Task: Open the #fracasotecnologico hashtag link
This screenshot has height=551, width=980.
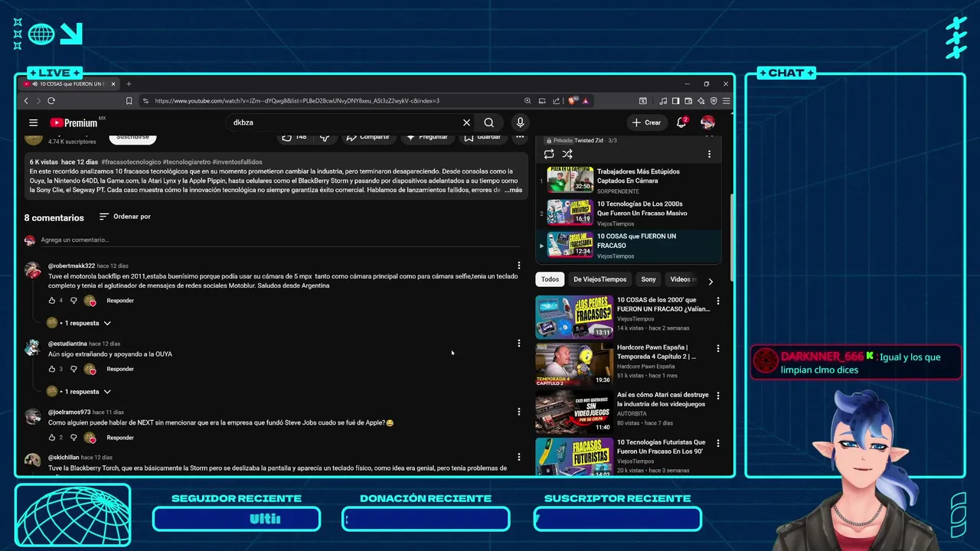Action: tap(131, 162)
